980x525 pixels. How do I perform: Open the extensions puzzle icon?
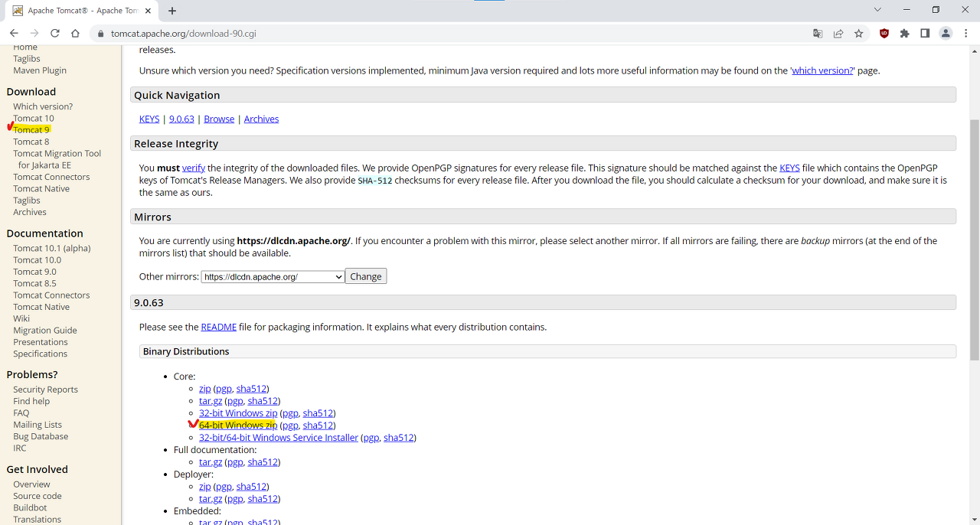coord(905,33)
